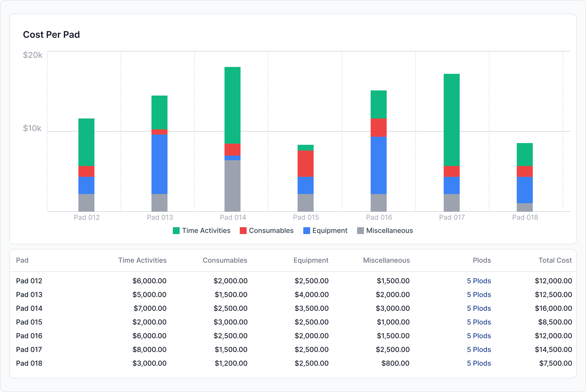Click the gray Miscellaneous segment of Pad 014 bar
This screenshot has width=586, height=392.
[232, 185]
